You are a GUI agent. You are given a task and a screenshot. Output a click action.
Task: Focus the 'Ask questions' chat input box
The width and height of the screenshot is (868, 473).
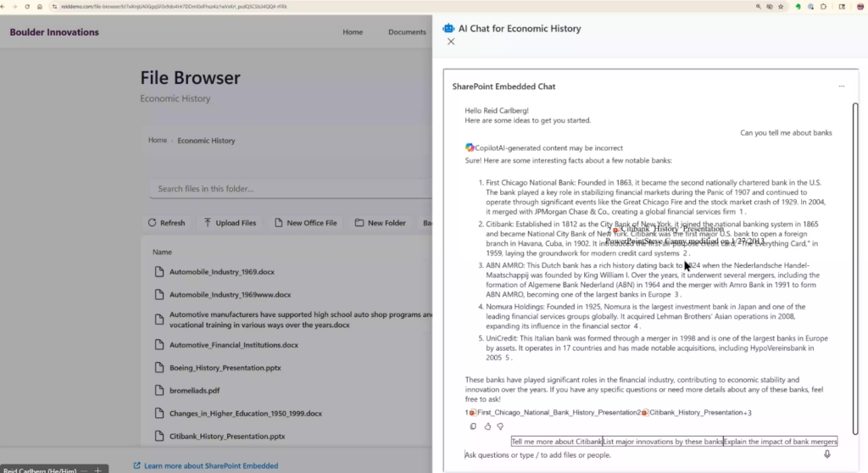(636, 455)
